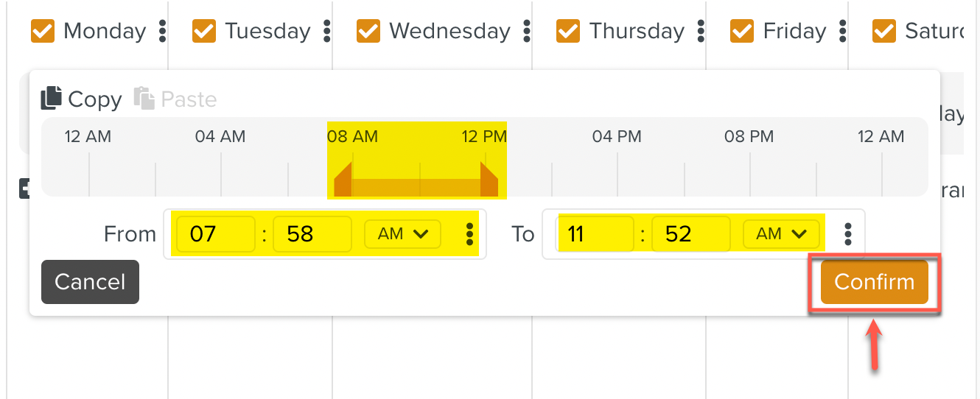Click the Copy icon in the popup
The height and width of the screenshot is (399, 980).
pyautogui.click(x=51, y=98)
